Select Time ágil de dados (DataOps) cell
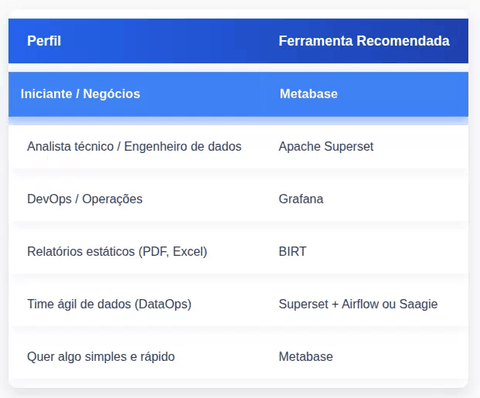This screenshot has height=398, width=480. (x=109, y=304)
